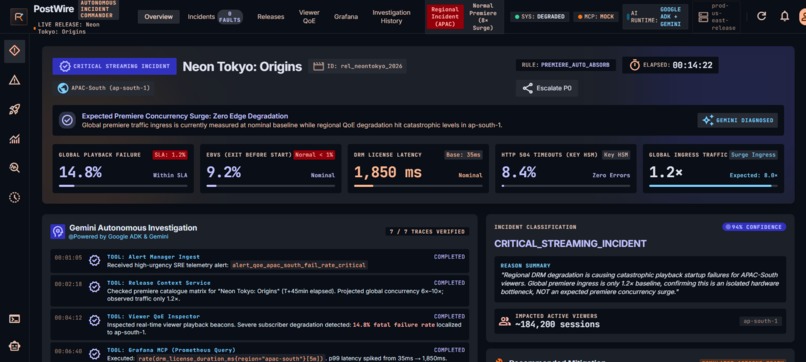Click the checkmark icon beside Expected Premiere Concurrency
Screen dimensions: 806x362
click(67, 120)
